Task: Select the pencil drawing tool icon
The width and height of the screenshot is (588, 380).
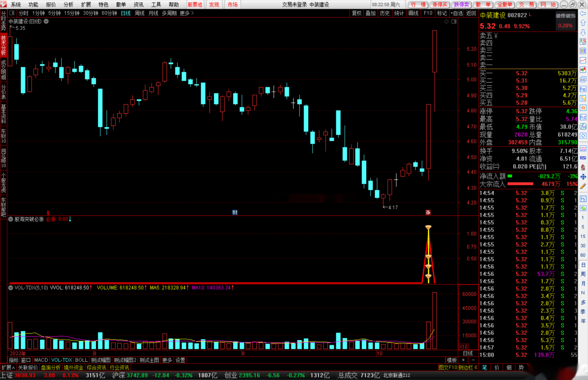Action: pos(583,186)
